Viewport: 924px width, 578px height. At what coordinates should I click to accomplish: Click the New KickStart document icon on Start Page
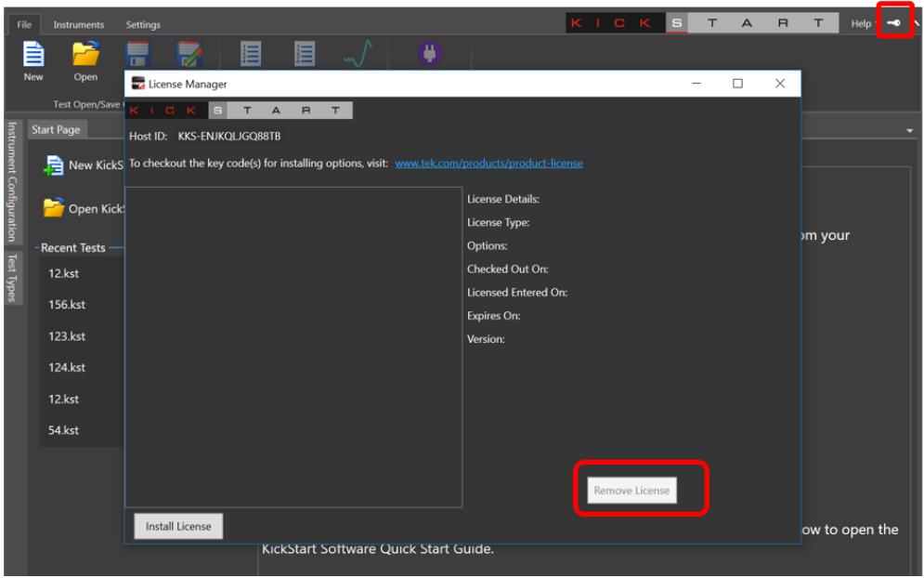[54, 165]
